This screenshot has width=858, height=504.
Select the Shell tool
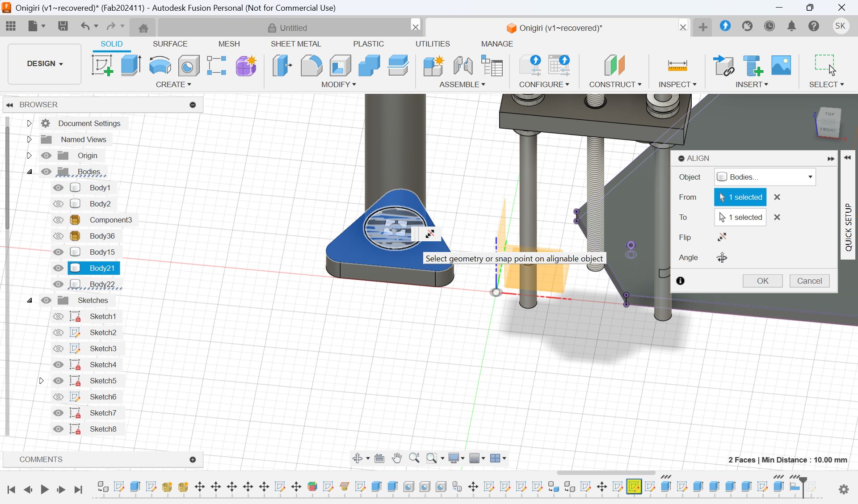(x=341, y=65)
